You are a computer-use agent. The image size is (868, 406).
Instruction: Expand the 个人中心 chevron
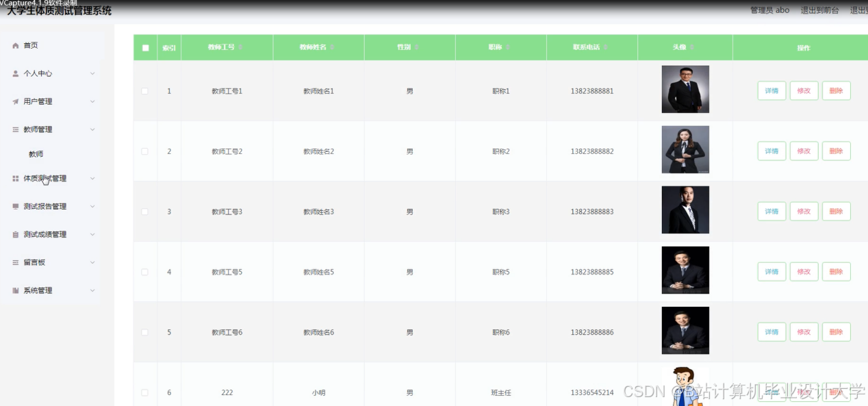(x=92, y=73)
